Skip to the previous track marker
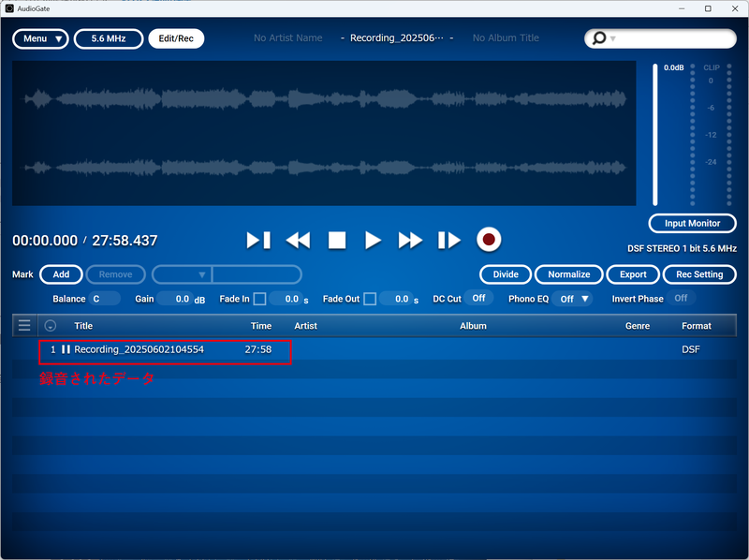Image resolution: width=749 pixels, height=560 pixels. click(x=258, y=240)
